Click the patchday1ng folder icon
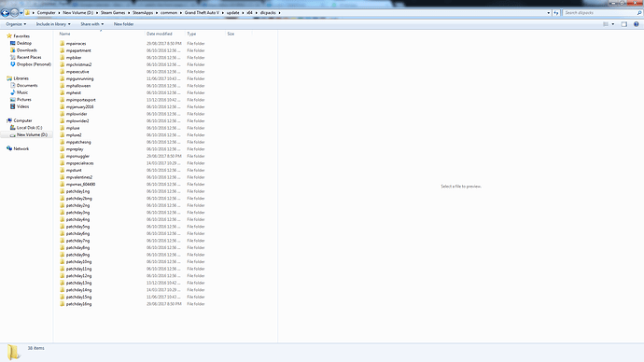This screenshot has width=644, height=362. tap(63, 191)
